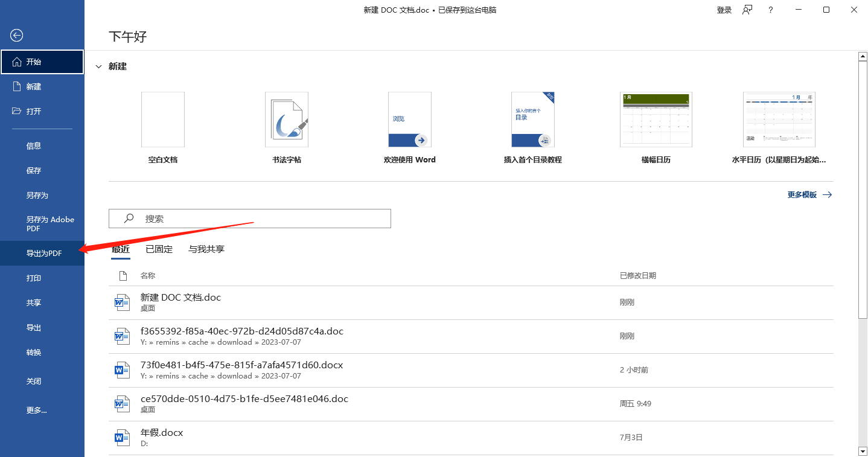
Task: Switch to the 最近 tab
Action: coord(121,249)
